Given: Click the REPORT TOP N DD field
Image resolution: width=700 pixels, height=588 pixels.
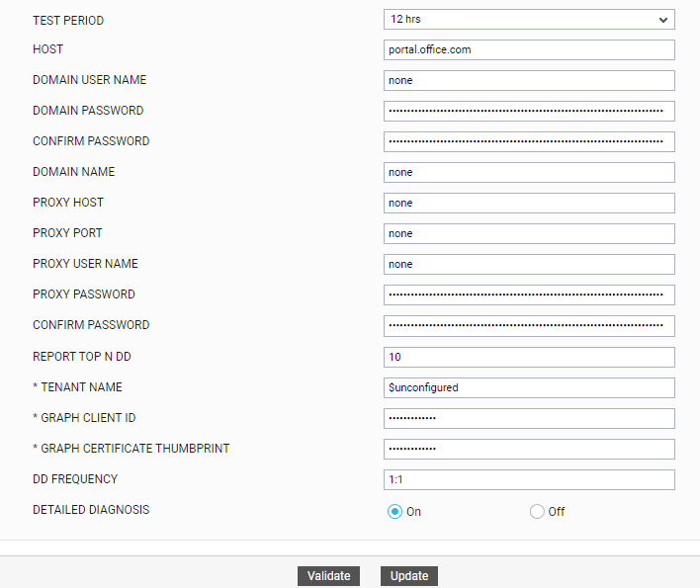Looking at the screenshot, I should pos(529,358).
